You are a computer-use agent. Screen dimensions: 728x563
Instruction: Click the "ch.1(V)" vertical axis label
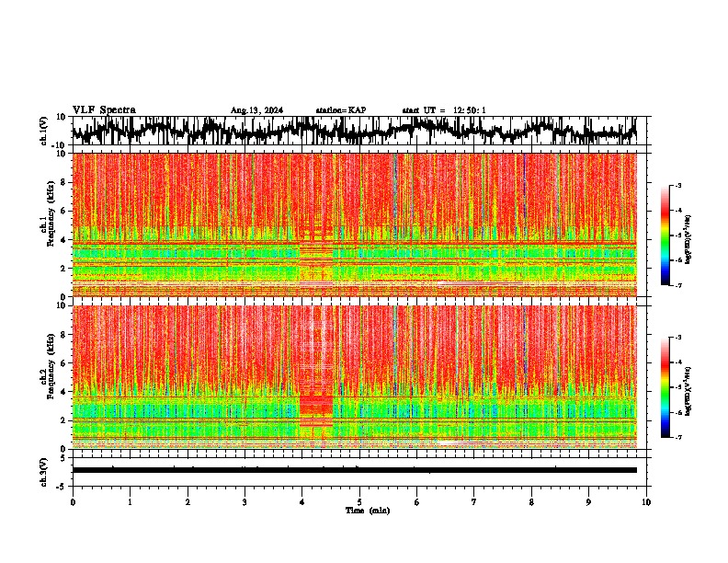[x=44, y=131]
